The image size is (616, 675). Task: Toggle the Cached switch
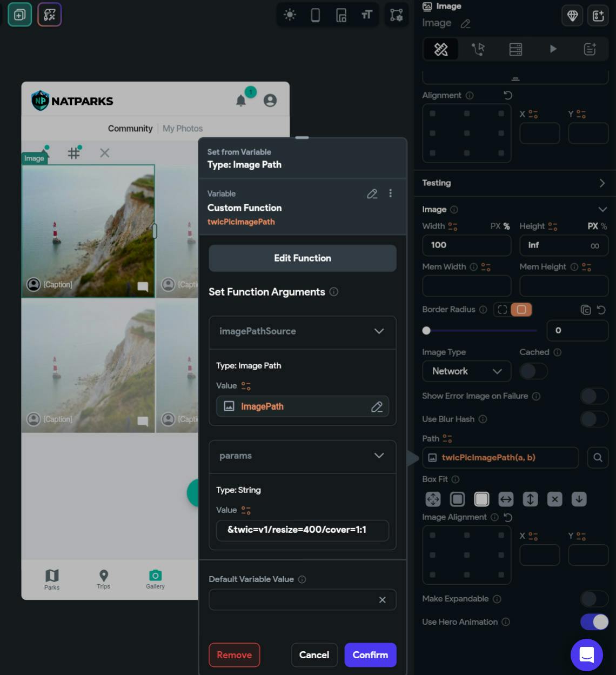[x=533, y=371]
